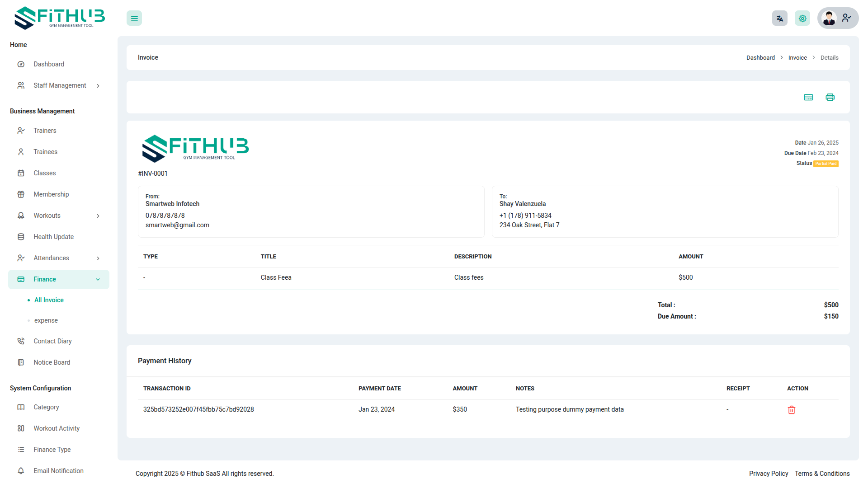The height and width of the screenshot is (488, 868).
Task: Toggle the sidebar hamburger menu
Action: coord(134,19)
